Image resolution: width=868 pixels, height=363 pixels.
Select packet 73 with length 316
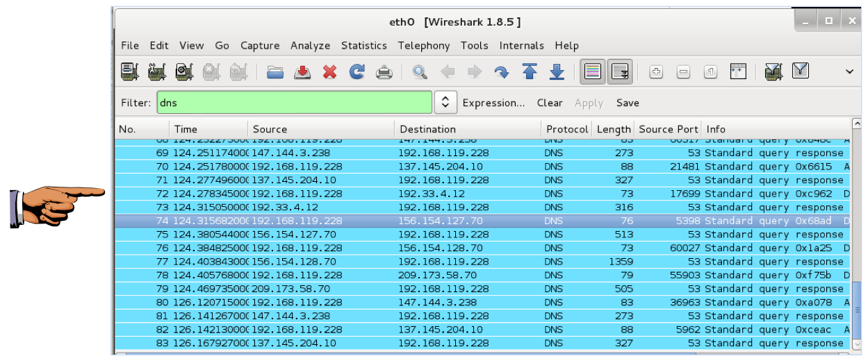coord(483,208)
